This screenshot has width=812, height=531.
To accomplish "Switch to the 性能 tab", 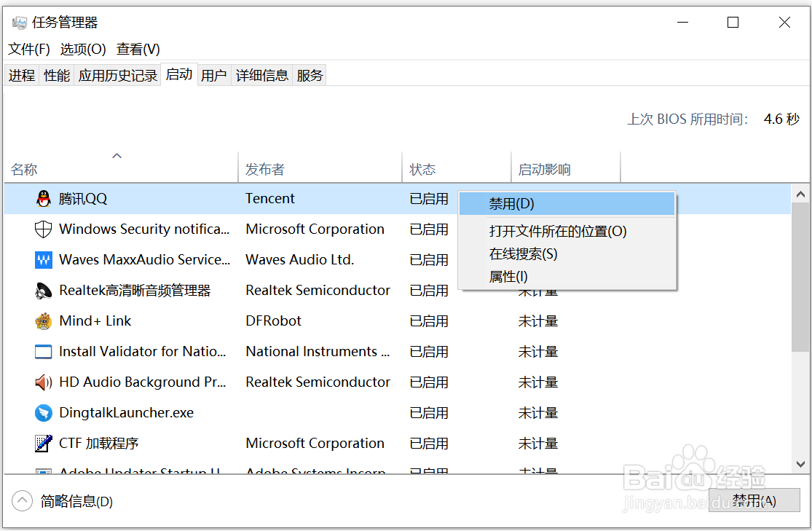I will (x=57, y=76).
